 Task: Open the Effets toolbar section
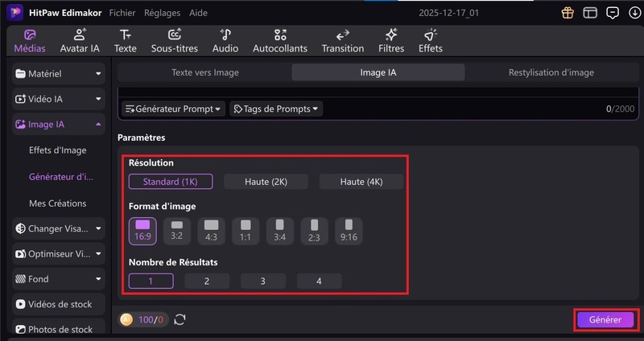pyautogui.click(x=431, y=41)
